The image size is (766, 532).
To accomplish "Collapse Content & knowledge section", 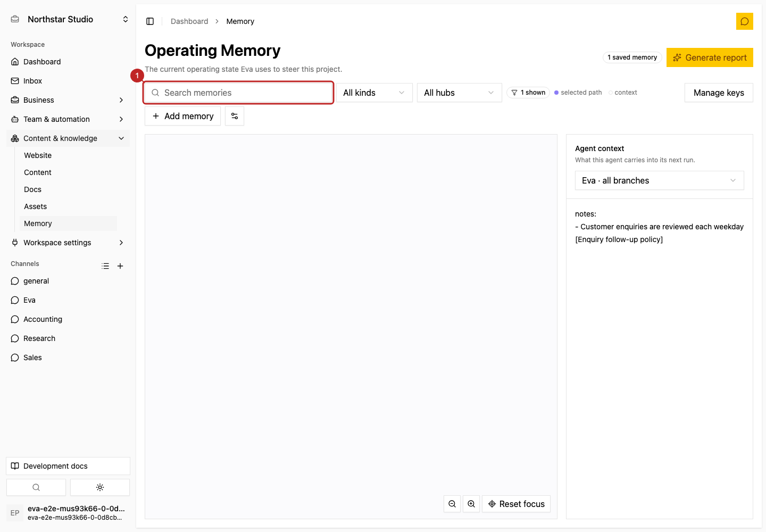I will (x=68, y=138).
